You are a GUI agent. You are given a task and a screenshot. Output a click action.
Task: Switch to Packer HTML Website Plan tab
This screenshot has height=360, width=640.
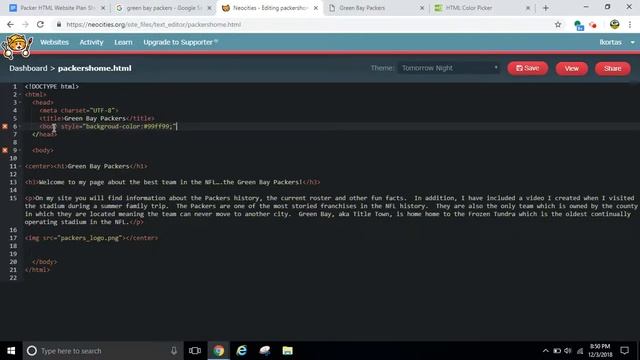point(57,8)
